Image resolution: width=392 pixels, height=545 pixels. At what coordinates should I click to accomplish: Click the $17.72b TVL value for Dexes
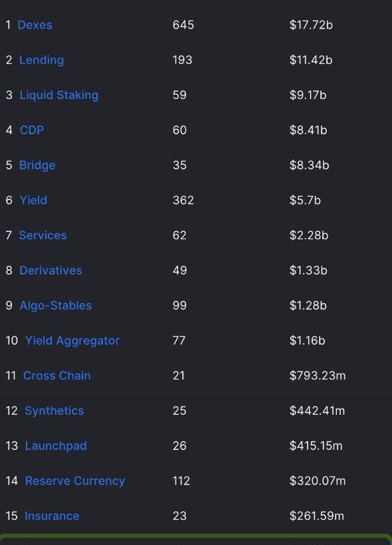point(311,25)
